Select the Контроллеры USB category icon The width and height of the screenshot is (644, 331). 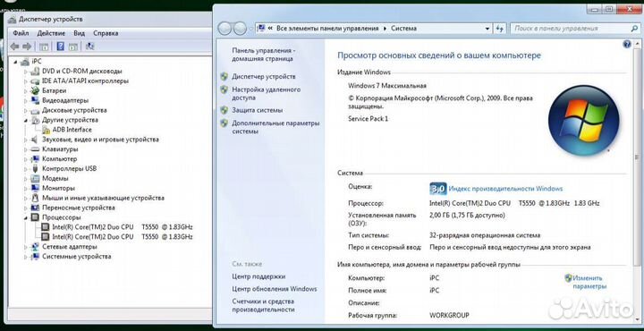tap(36, 169)
